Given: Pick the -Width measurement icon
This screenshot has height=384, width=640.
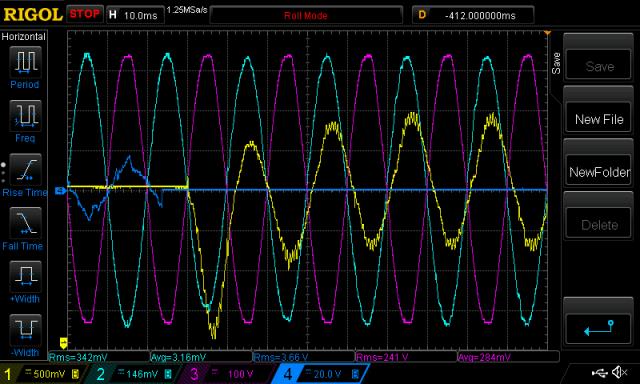Looking at the screenshot, I should (25, 330).
